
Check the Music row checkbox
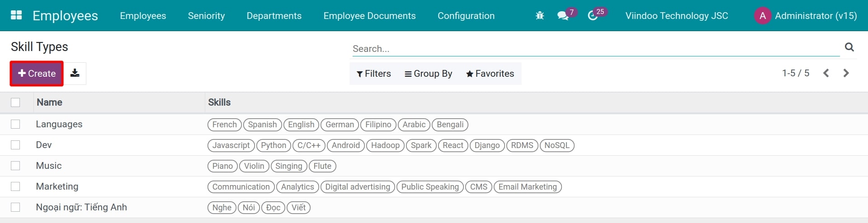tap(15, 166)
